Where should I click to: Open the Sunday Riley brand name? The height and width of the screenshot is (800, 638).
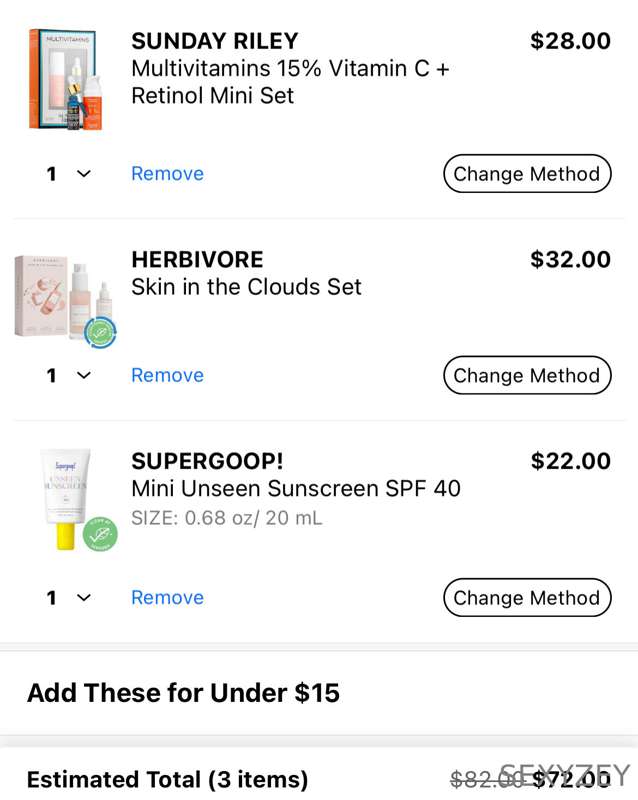click(215, 41)
